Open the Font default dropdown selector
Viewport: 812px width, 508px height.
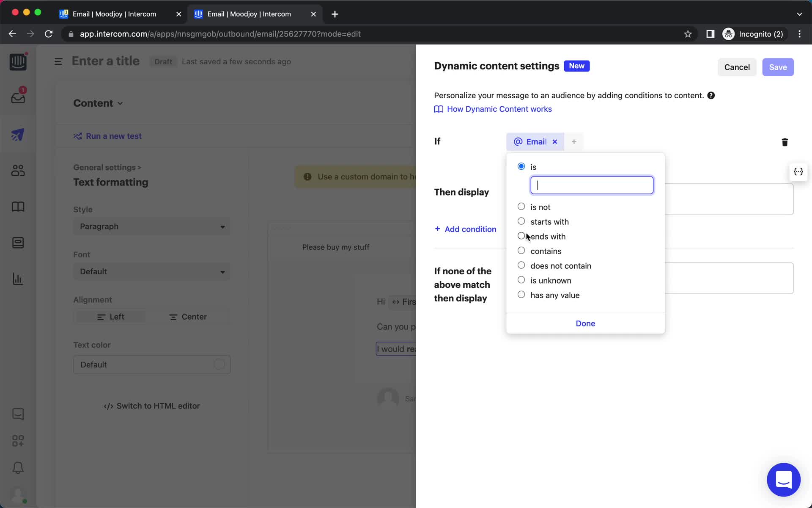click(x=151, y=271)
